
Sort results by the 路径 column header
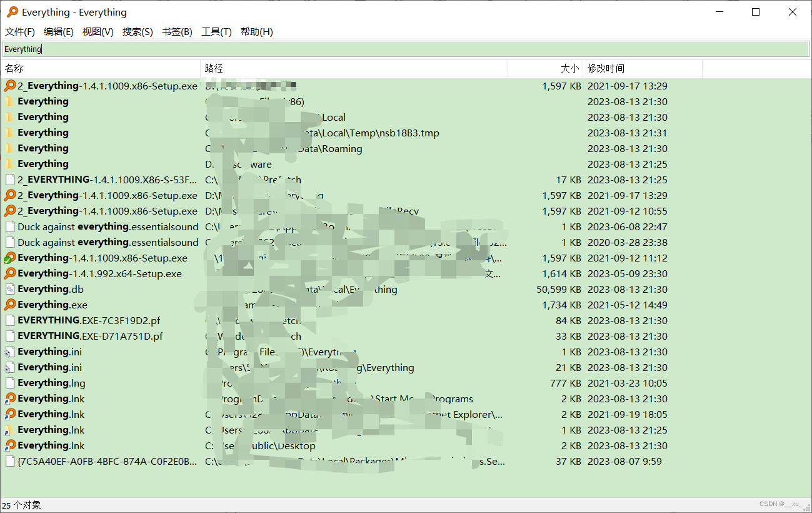tap(354, 69)
